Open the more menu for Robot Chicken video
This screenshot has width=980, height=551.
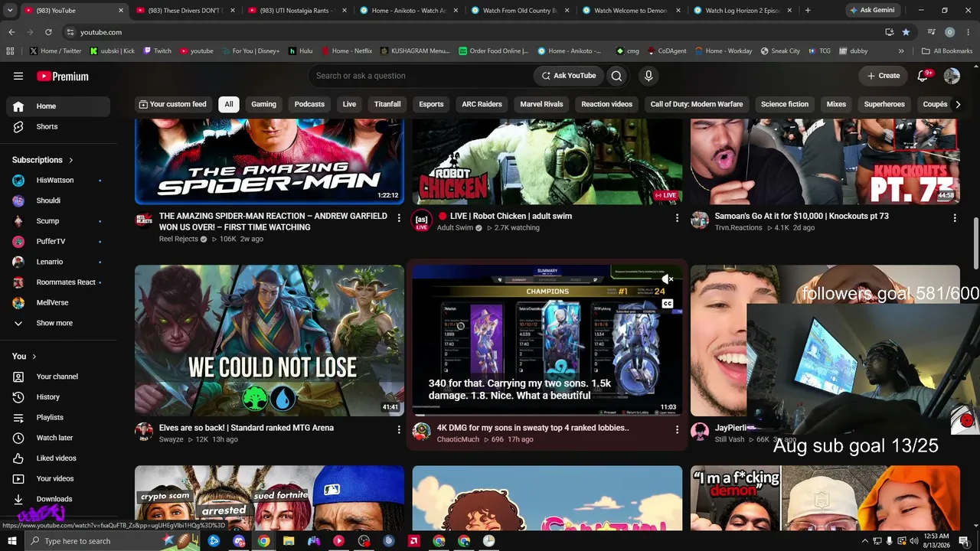677,218
